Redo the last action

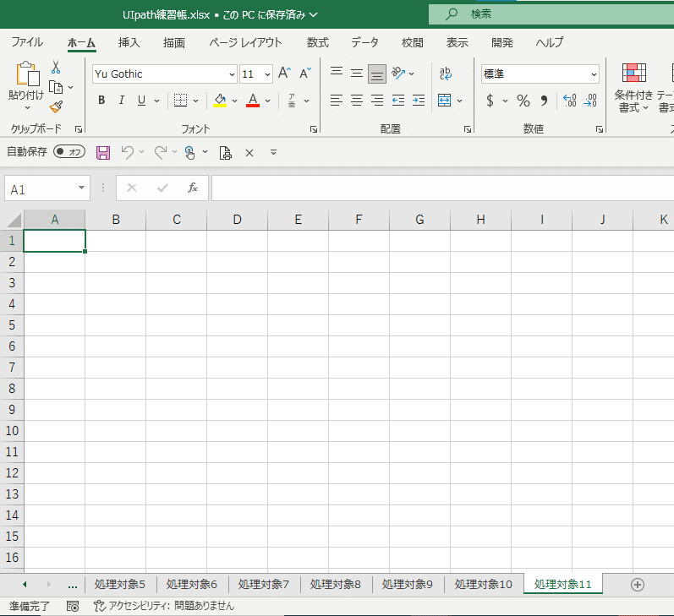click(161, 152)
